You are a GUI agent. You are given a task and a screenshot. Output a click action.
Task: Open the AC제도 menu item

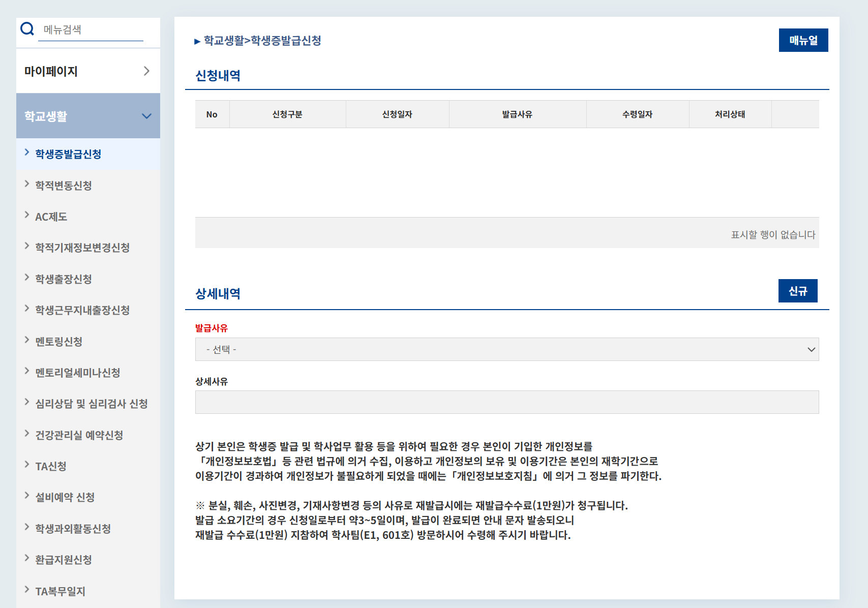point(51,217)
